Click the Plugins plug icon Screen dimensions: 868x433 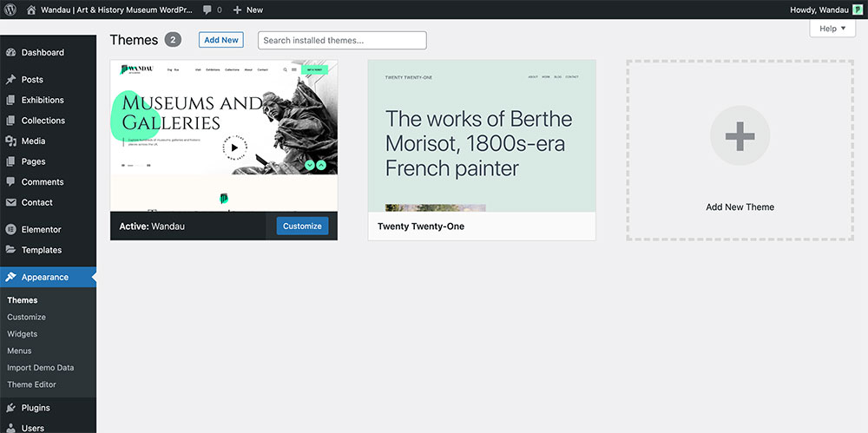10,407
